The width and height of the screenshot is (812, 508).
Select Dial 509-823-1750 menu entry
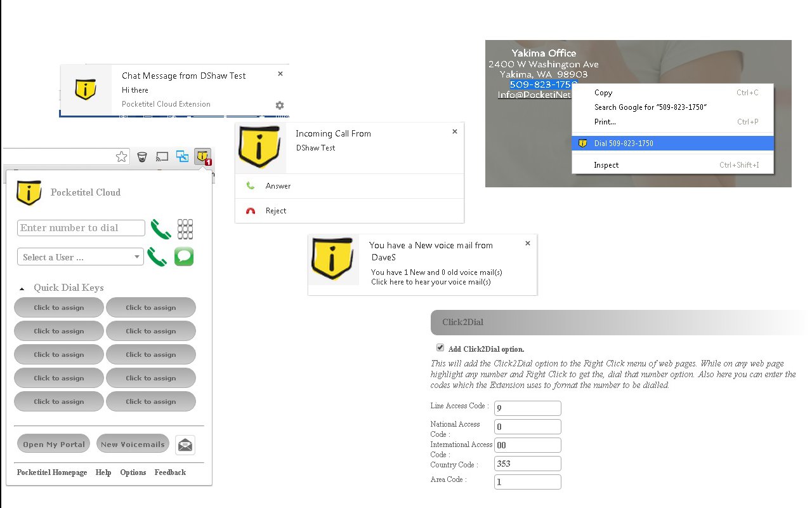(x=673, y=144)
